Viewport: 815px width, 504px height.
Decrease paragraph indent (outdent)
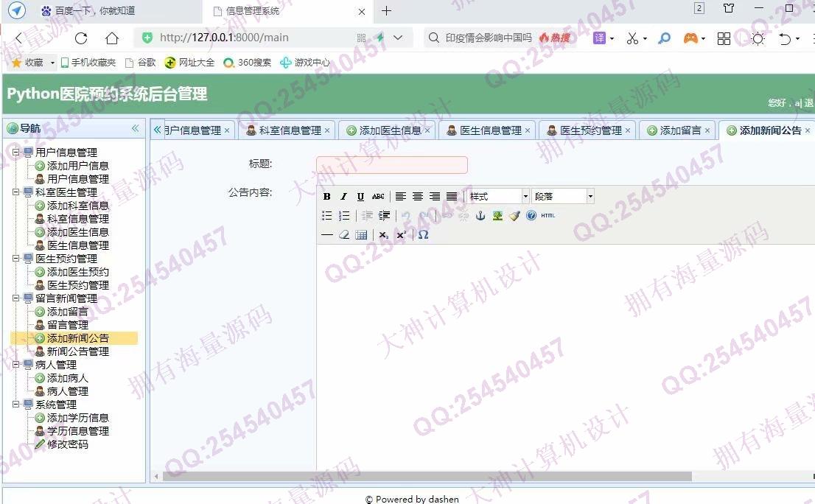coord(367,216)
